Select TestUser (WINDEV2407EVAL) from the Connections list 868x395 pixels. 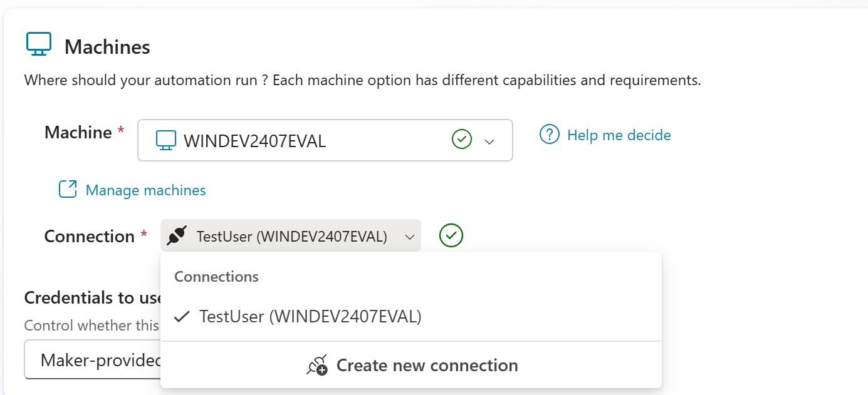click(310, 317)
